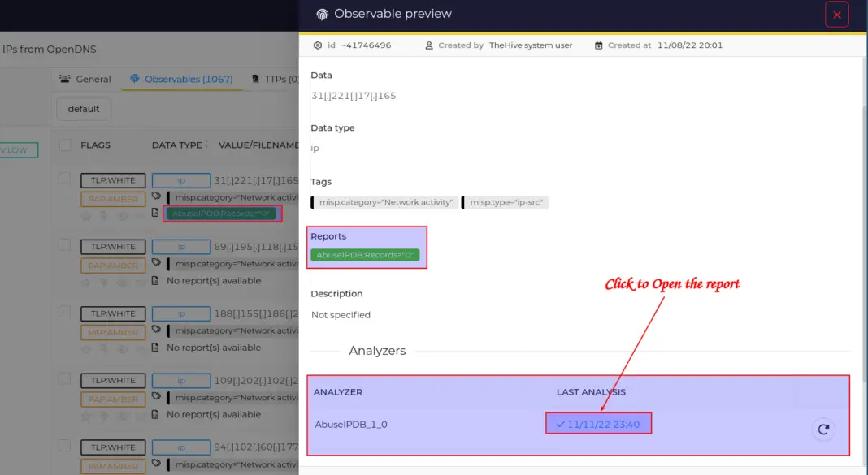The width and height of the screenshot is (868, 475).
Task: Sort the VALUE/FILENAME column
Action: 259,145
